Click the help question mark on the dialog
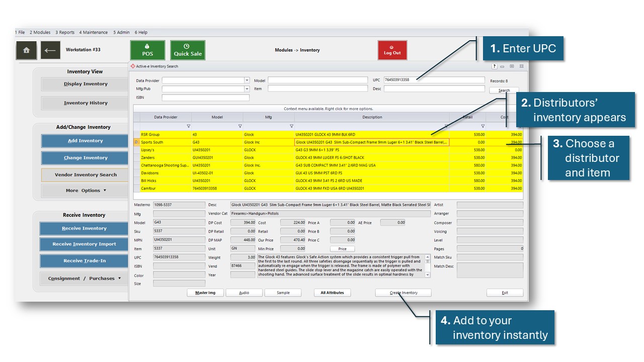This screenshot has width=644, height=362. click(x=494, y=66)
